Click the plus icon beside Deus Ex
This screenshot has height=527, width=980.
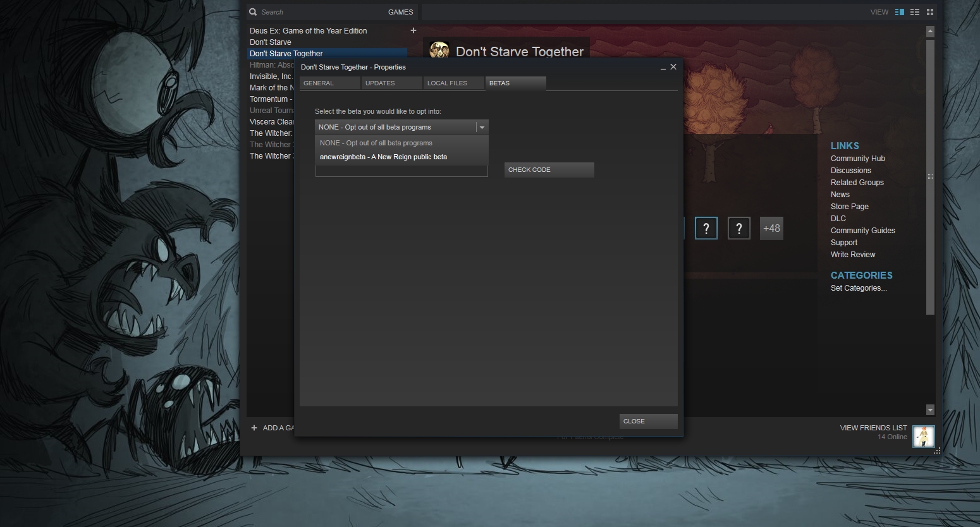[x=413, y=30]
